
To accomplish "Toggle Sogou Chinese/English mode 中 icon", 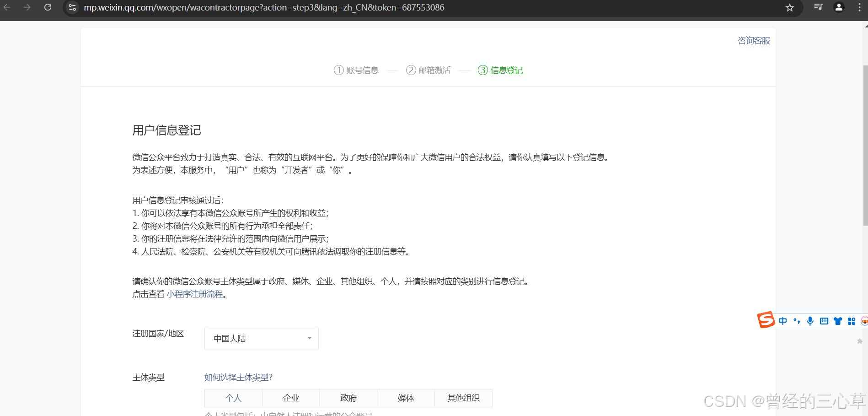I will click(782, 321).
